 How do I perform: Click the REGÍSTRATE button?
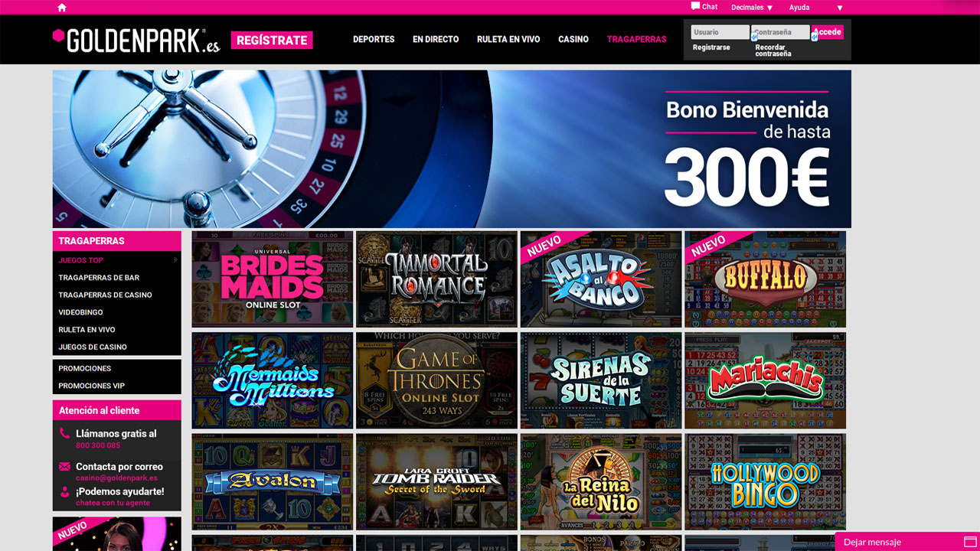tap(272, 40)
